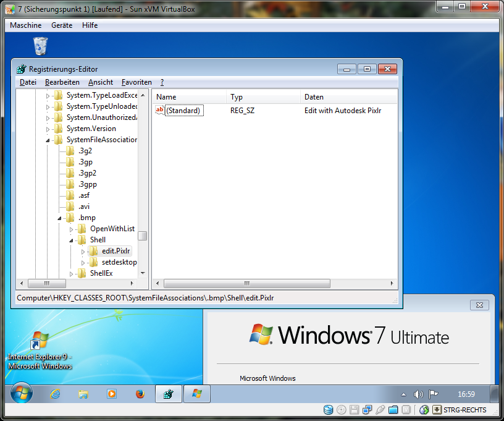Click value pane scroll right arrow

tap(392, 283)
